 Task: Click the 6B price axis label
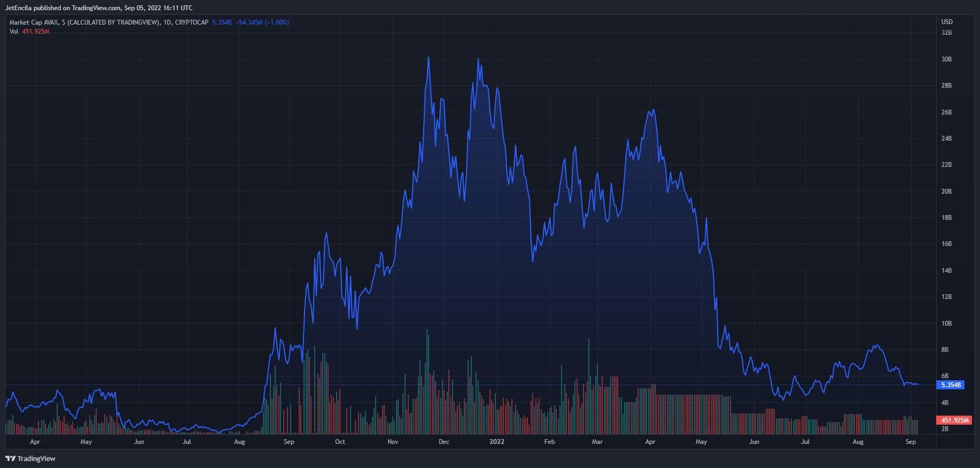tap(945, 376)
